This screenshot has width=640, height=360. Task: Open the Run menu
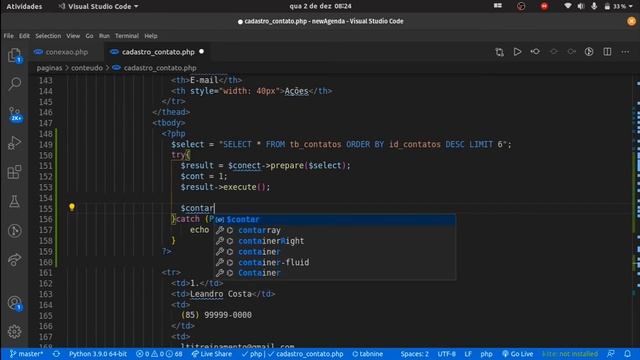tap(104, 36)
